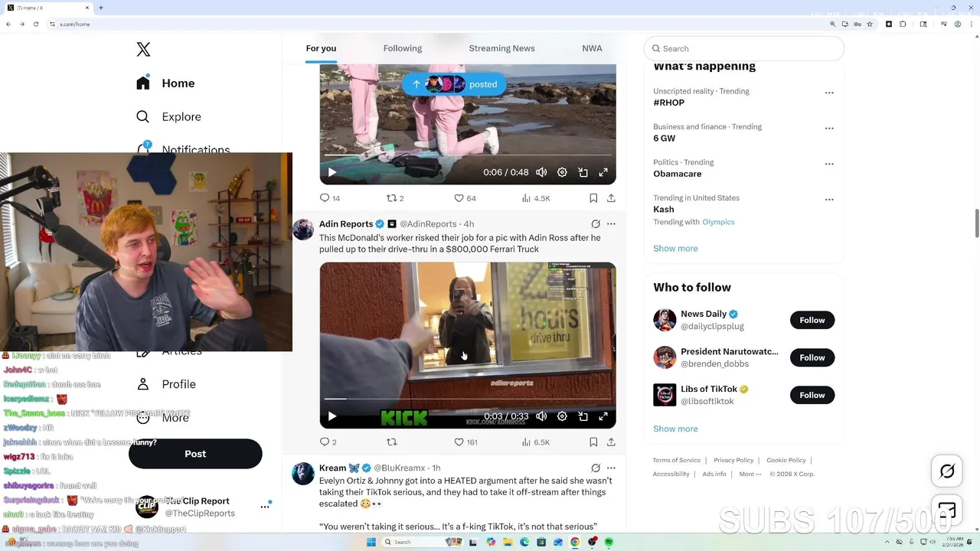Screen dimensions: 980x551
Task: Share the Adin Reports post
Action: (611, 442)
